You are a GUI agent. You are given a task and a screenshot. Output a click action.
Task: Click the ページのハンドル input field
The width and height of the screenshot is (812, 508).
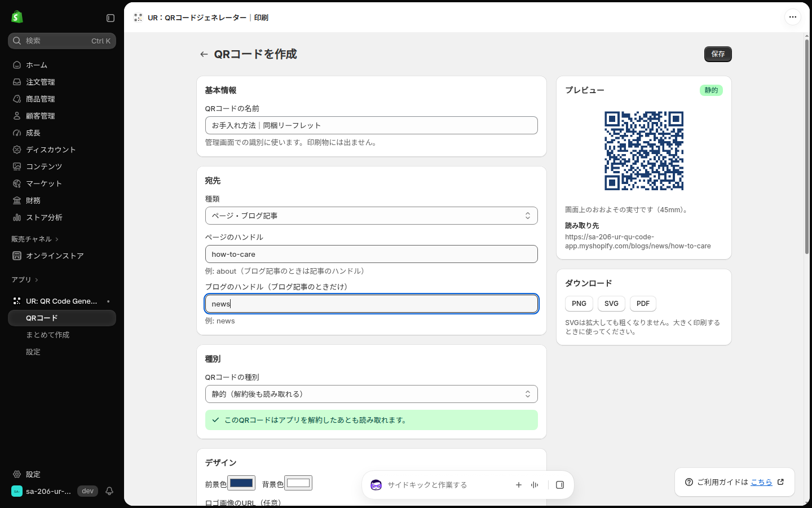pos(372,254)
